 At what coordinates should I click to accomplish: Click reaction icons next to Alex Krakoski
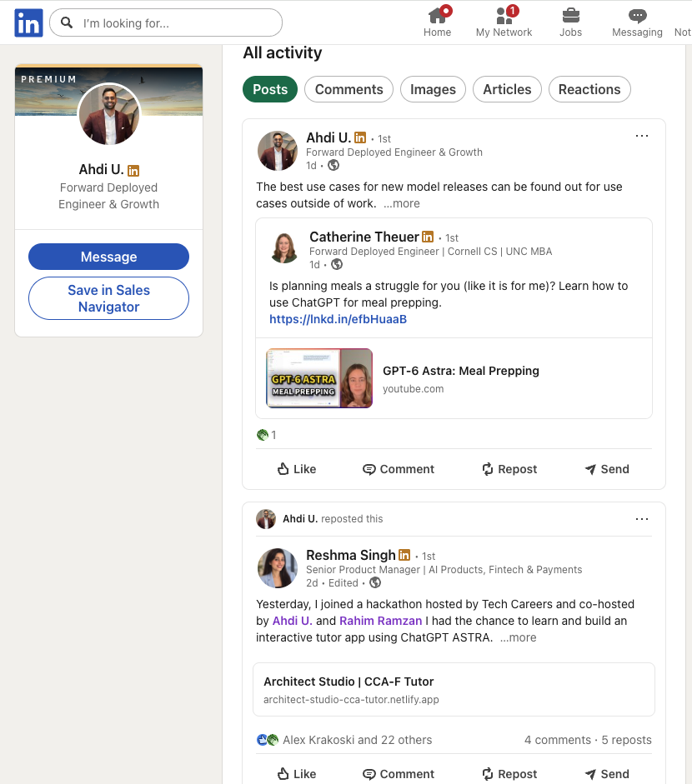click(267, 740)
